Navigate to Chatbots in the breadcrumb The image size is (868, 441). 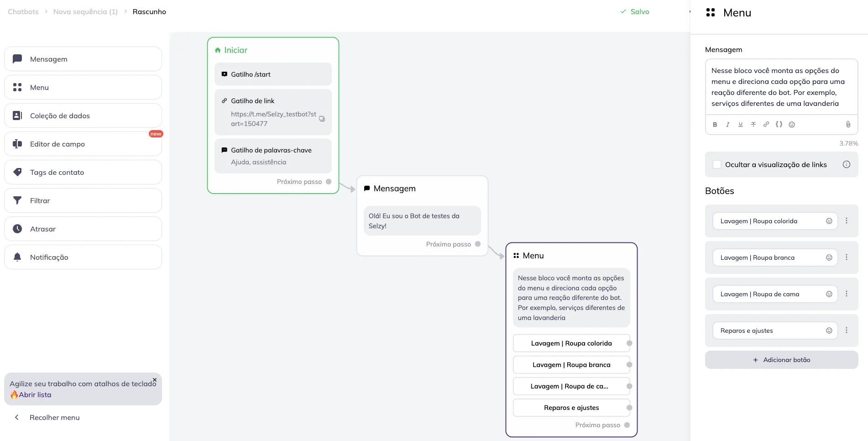23,11
